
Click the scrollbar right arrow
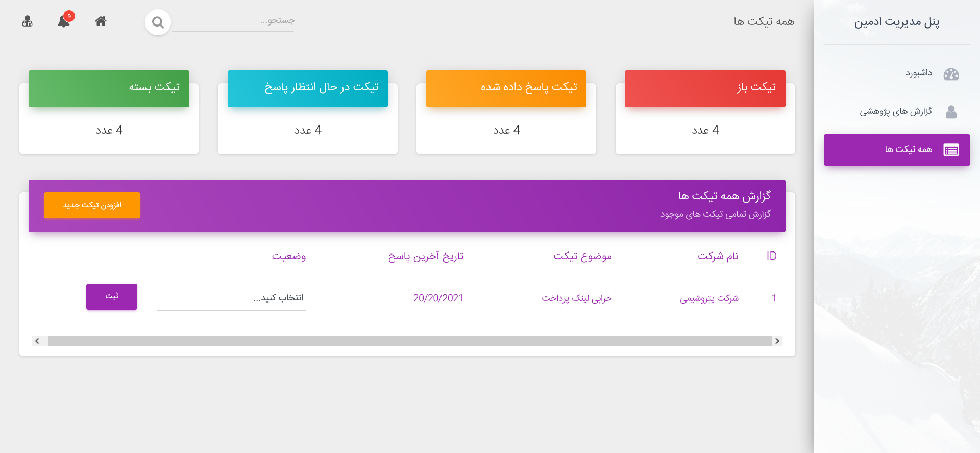click(x=777, y=341)
